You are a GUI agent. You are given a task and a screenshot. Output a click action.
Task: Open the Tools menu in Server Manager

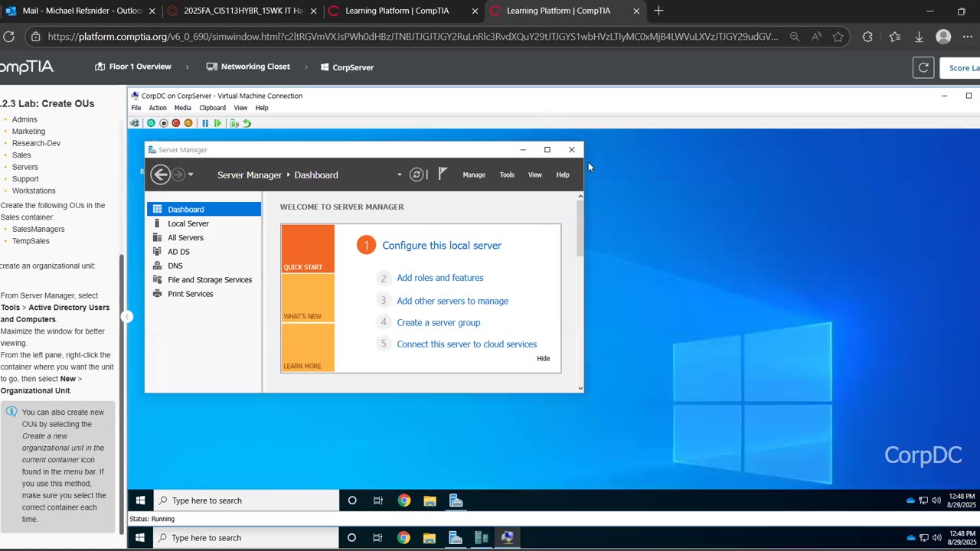pos(507,174)
